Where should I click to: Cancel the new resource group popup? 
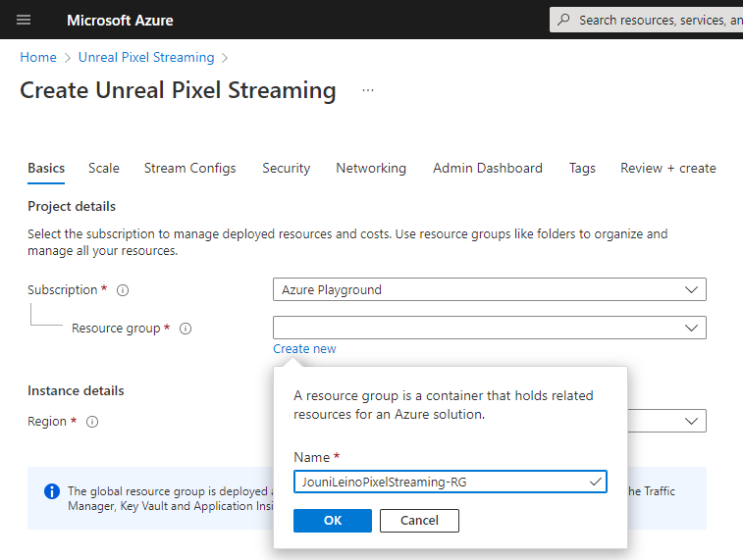coord(419,521)
